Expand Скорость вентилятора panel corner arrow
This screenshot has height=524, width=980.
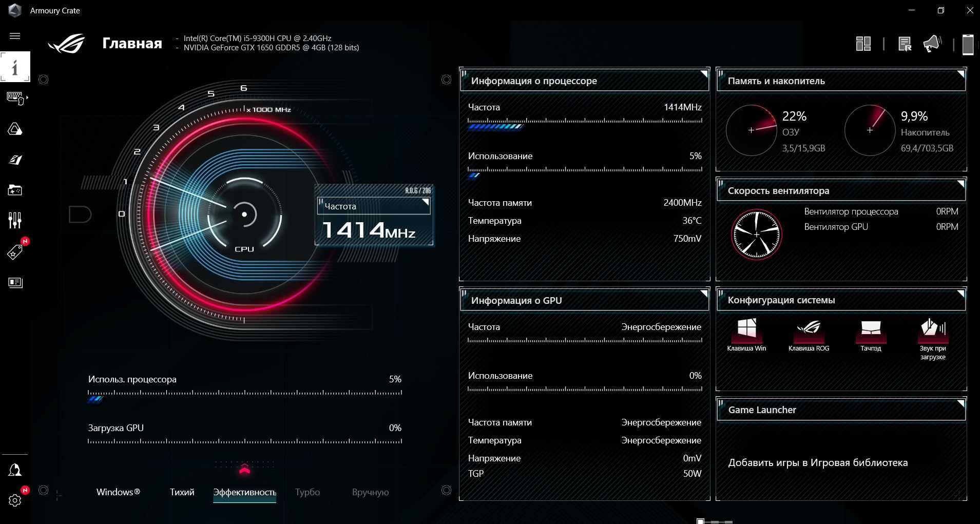pyautogui.click(x=960, y=184)
